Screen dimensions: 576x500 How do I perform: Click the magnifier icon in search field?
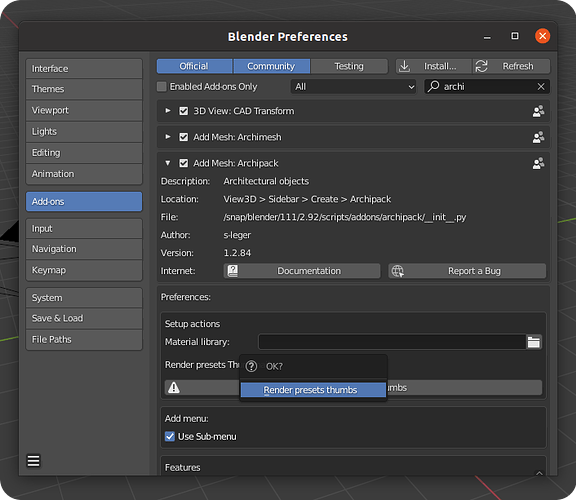433,86
